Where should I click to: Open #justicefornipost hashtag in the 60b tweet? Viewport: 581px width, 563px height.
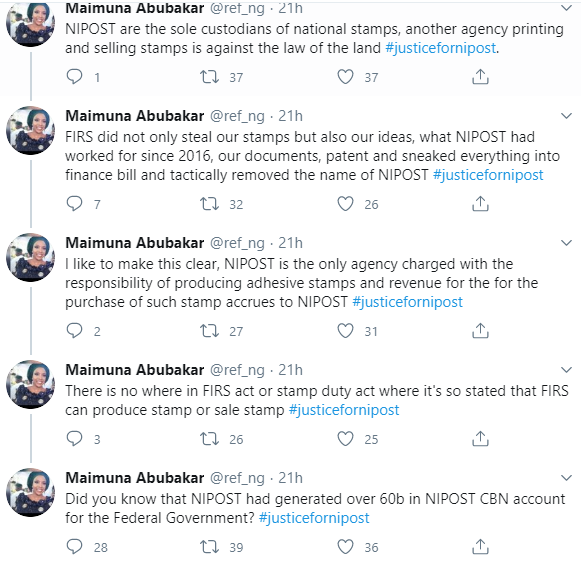(x=314, y=518)
